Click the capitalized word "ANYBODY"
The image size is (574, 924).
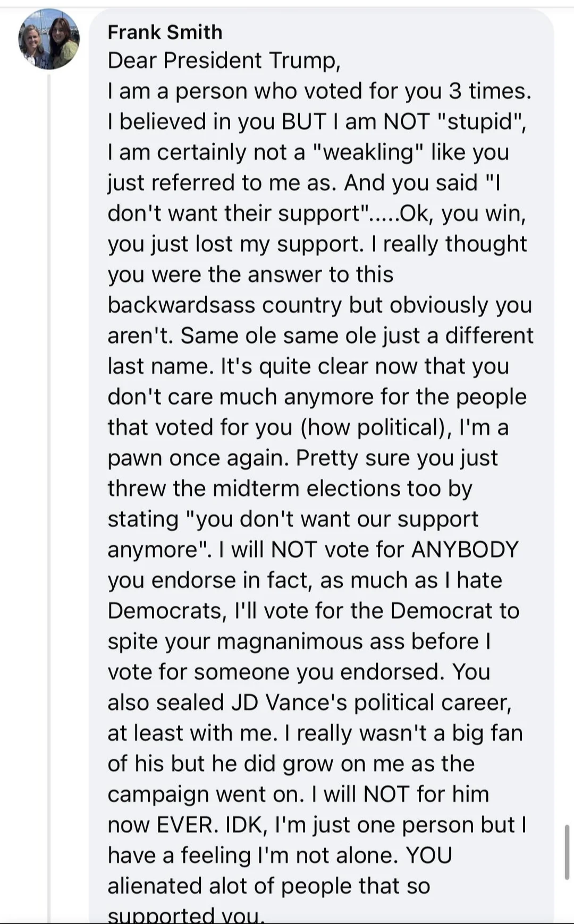click(464, 550)
